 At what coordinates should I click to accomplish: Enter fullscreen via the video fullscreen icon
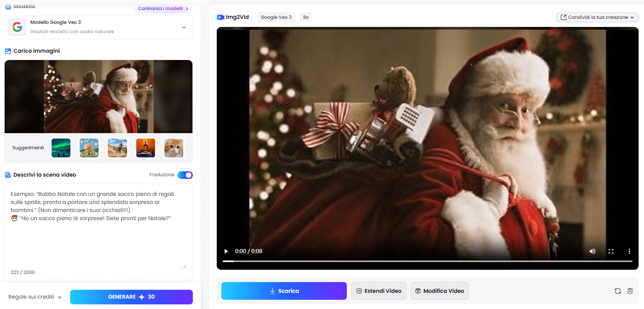tap(611, 251)
